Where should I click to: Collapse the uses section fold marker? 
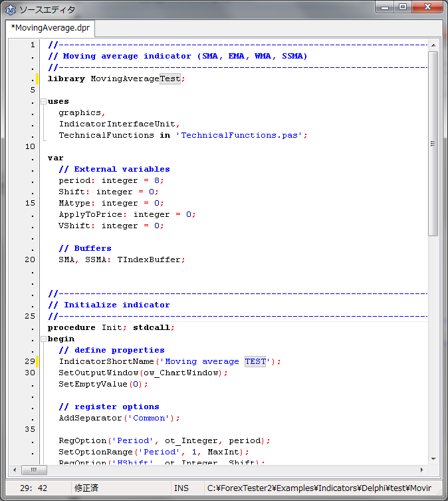pyautogui.click(x=44, y=102)
